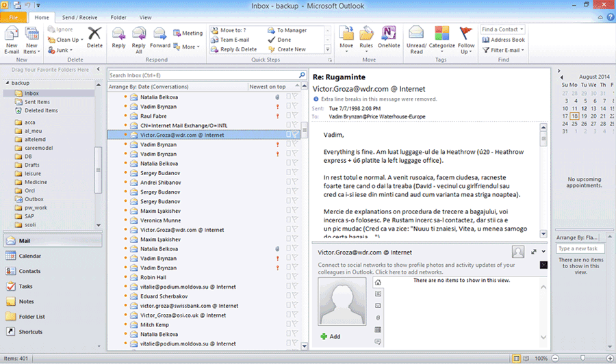Run the Reply & Delete quick step
Image resolution: width=616 pixels, height=364 pixels.
(x=234, y=49)
